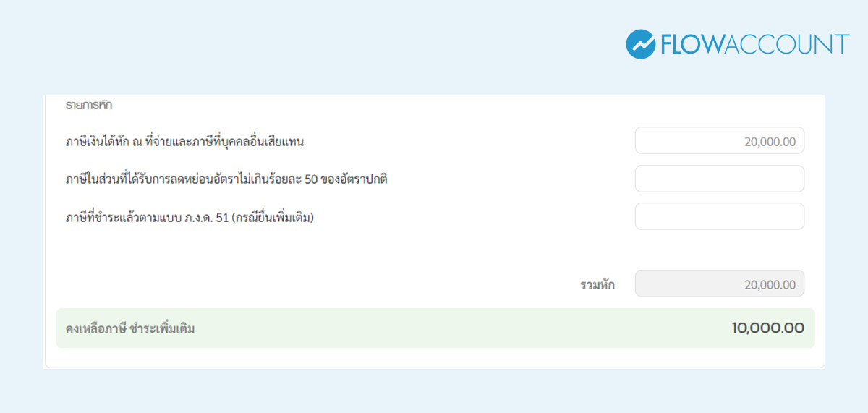Image resolution: width=868 pixels, height=413 pixels.
Task: Click the 10,000.00 remaining tax amount
Action: click(x=767, y=328)
